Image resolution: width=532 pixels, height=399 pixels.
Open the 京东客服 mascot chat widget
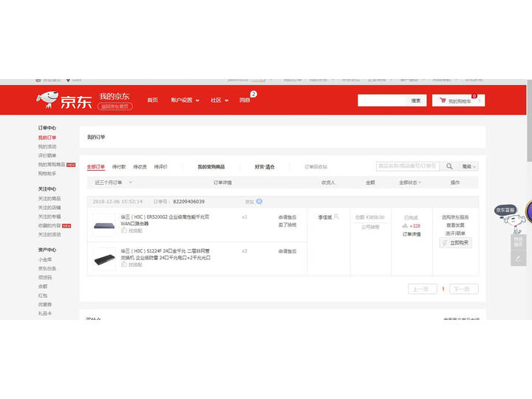coord(511,218)
